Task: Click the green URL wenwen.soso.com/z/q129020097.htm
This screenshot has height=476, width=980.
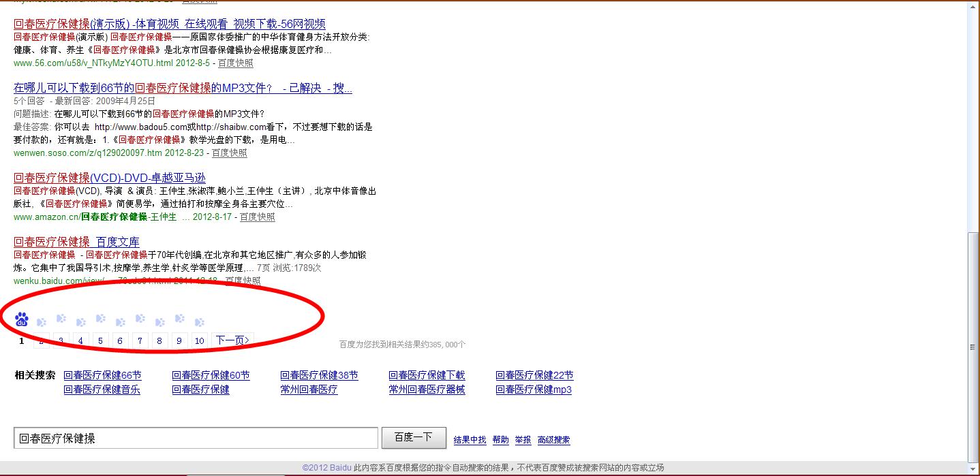Action: point(88,153)
